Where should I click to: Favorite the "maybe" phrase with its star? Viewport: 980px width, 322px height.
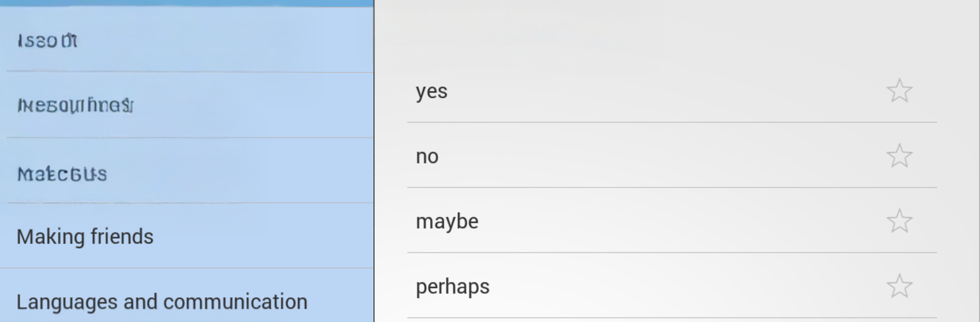tap(899, 221)
